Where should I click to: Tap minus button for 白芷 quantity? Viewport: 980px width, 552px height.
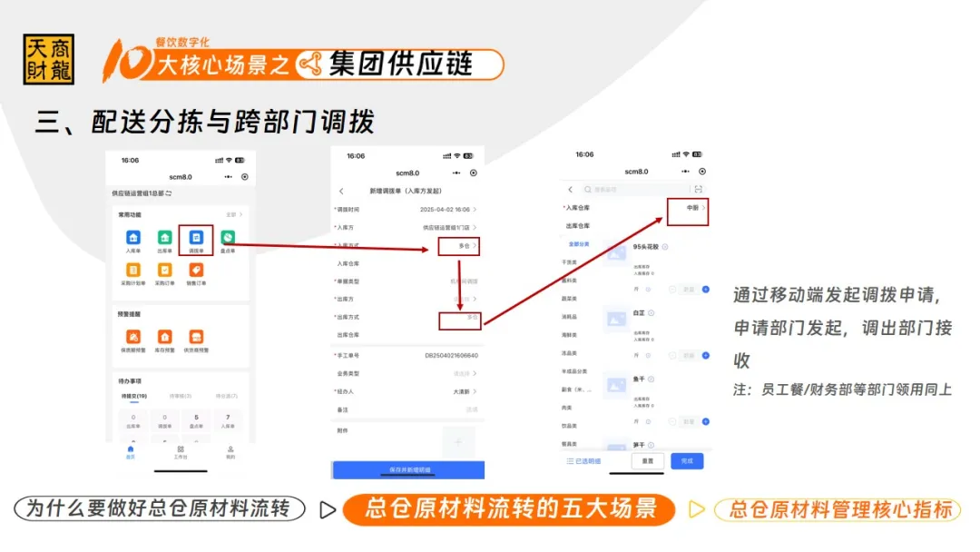tap(671, 356)
